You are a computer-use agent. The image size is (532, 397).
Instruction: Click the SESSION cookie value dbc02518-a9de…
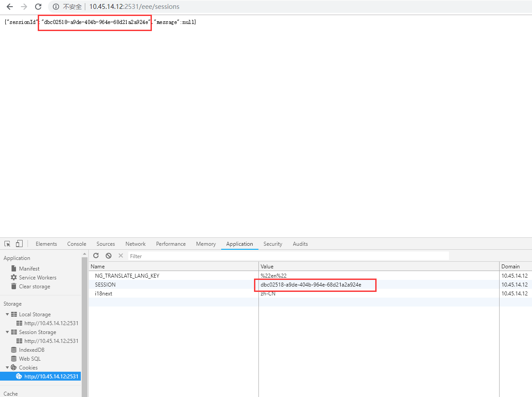(x=311, y=284)
